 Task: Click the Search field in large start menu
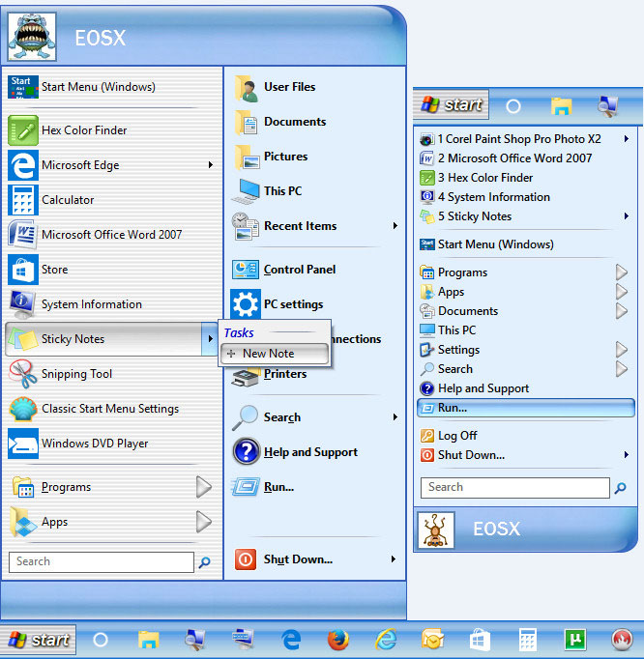[x=102, y=562]
